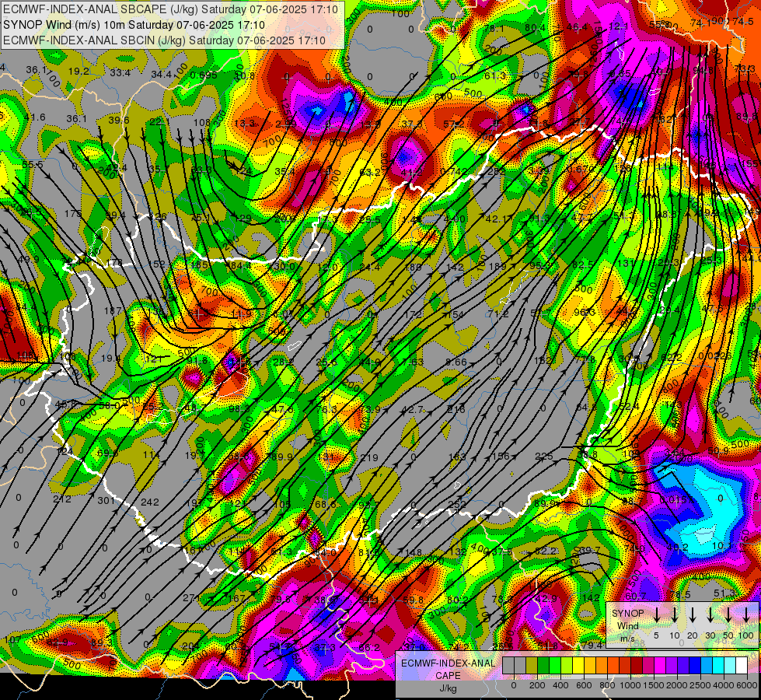This screenshot has height=700, width=761.
Task: Click the SBCIN header line
Action: point(164,40)
